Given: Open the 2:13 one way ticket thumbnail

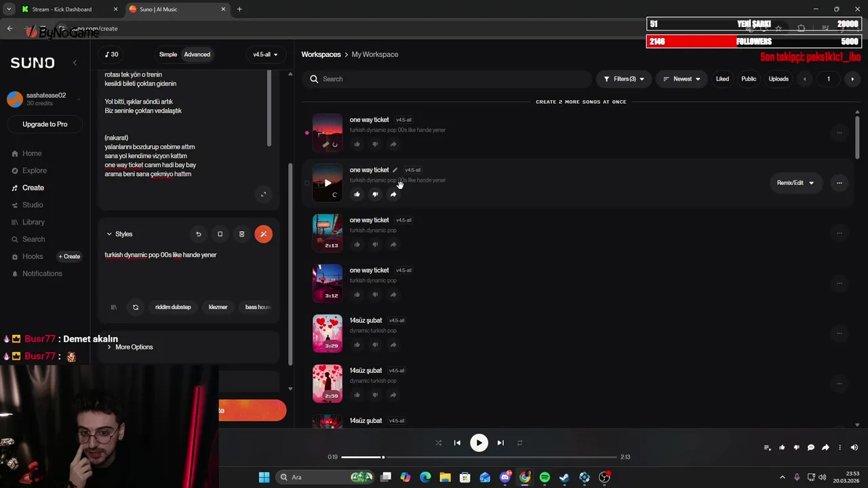Looking at the screenshot, I should tap(328, 233).
